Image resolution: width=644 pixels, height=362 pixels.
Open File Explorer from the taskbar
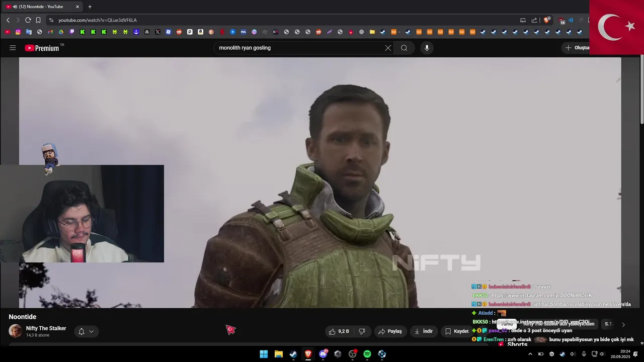pos(278,354)
